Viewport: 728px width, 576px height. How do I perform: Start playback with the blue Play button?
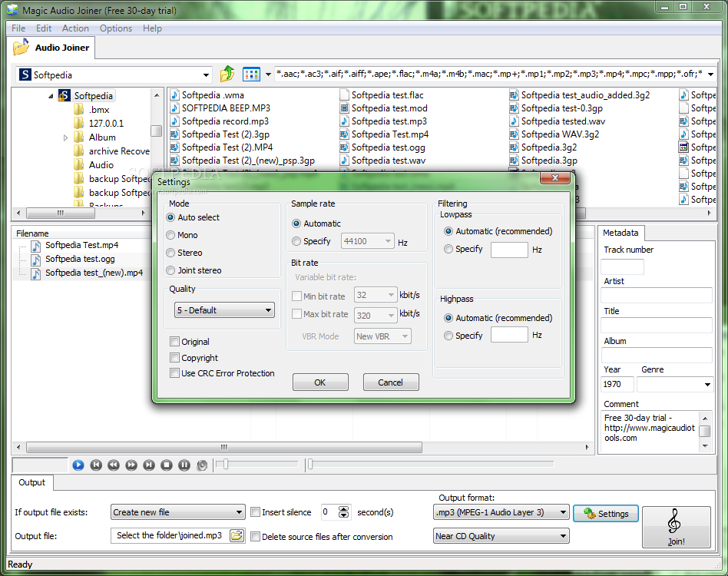78,465
